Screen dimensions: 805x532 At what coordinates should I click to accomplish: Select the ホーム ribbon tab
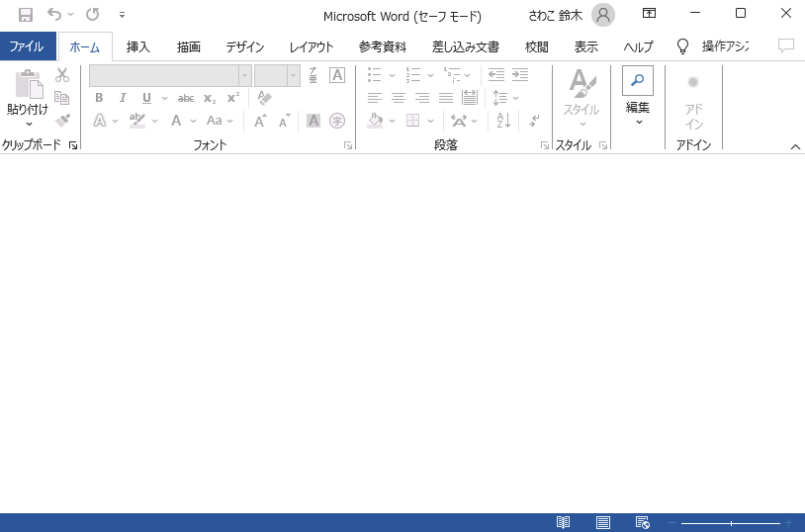85,46
